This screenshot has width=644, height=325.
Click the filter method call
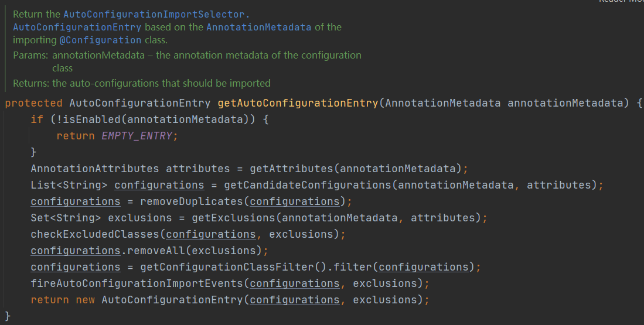point(352,267)
